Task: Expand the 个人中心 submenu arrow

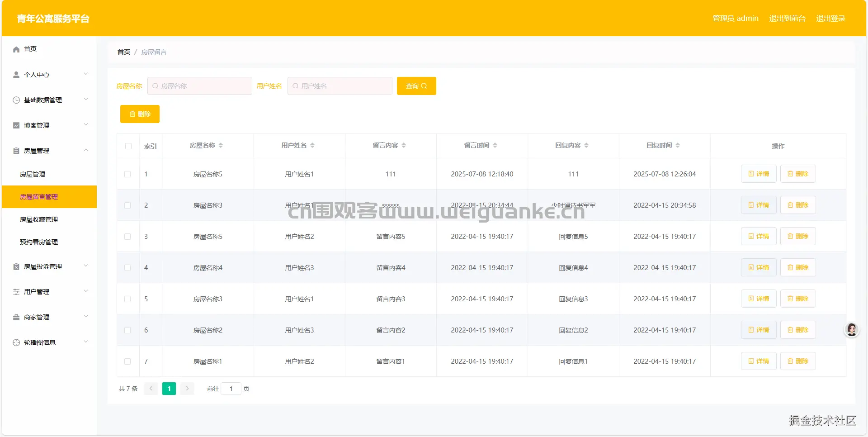Action: click(x=86, y=74)
